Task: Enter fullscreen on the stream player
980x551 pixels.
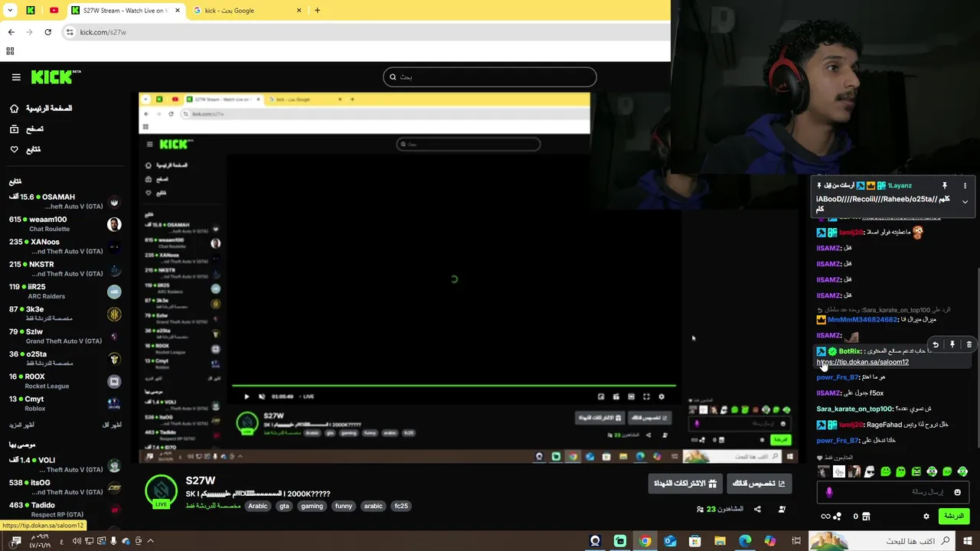Action: [646, 396]
